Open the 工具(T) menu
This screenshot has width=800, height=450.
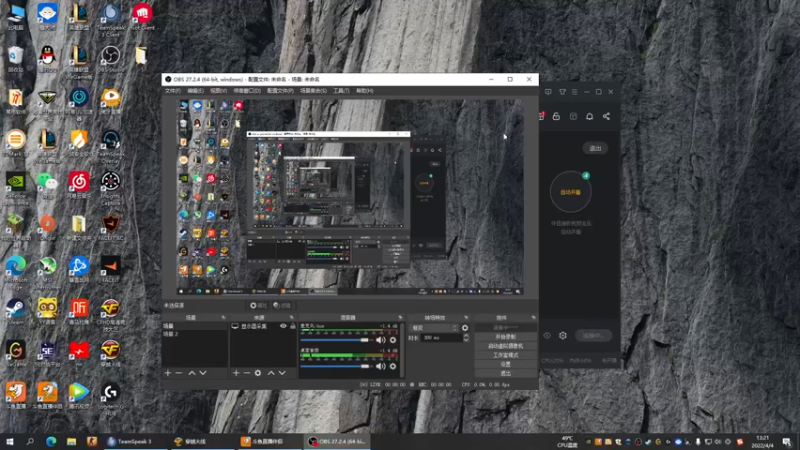(341, 91)
